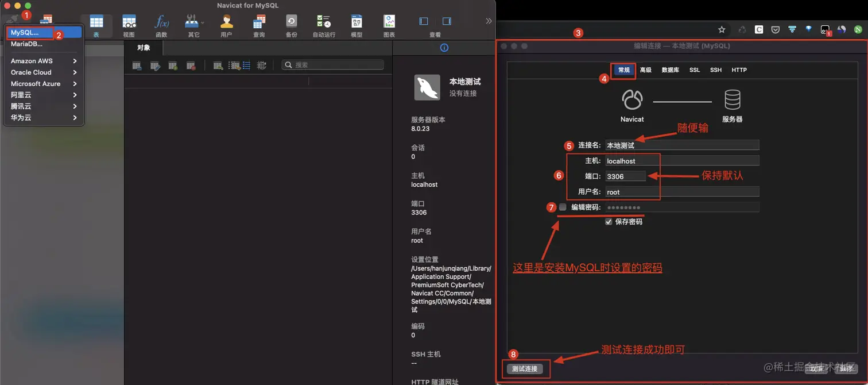Click the masked password field
The width and height of the screenshot is (868, 385).
682,207
